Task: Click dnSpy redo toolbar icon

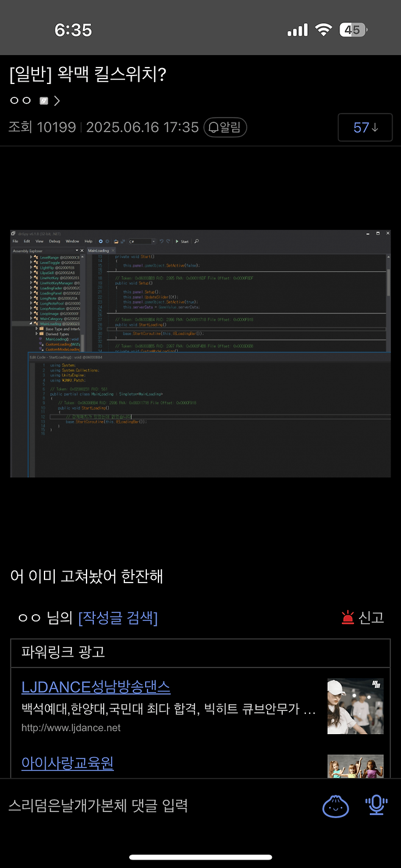Action: click(x=168, y=241)
